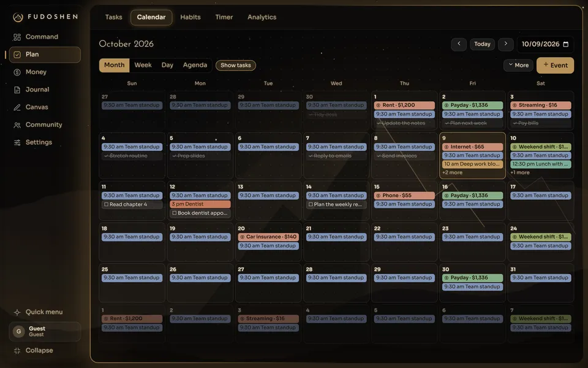Click the plus icon on Event button

(x=546, y=64)
